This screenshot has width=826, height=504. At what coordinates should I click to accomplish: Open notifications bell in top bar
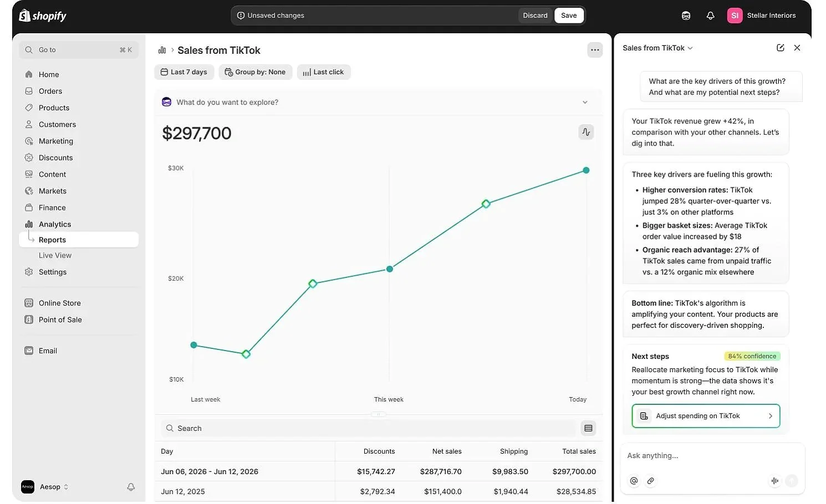(710, 16)
